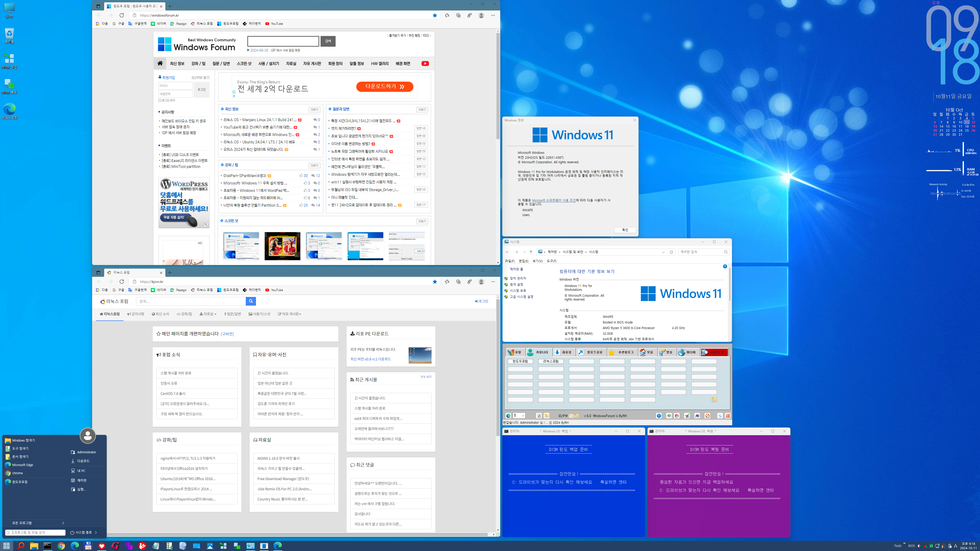This screenshot has height=551, width=980.
Task: Click the refresh icon in the windowsforum.kr browser window
Action: [x=122, y=15]
